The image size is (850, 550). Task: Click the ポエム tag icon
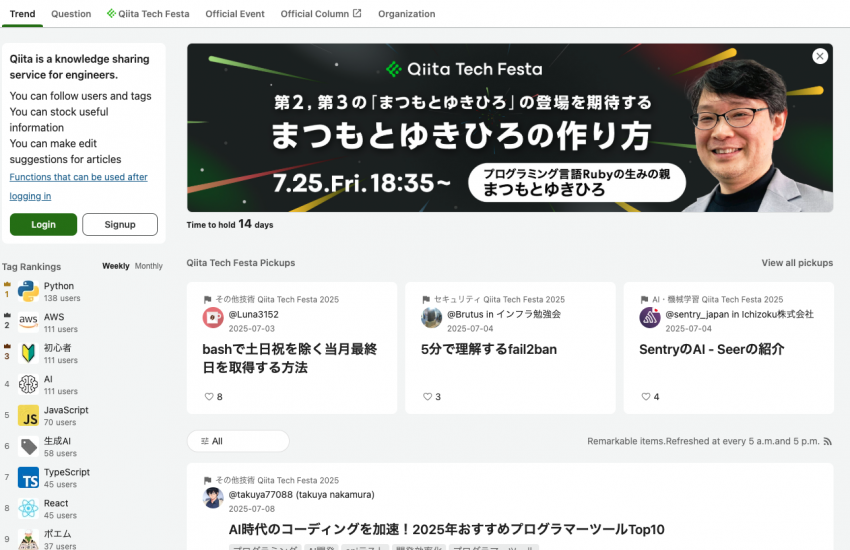(28, 539)
